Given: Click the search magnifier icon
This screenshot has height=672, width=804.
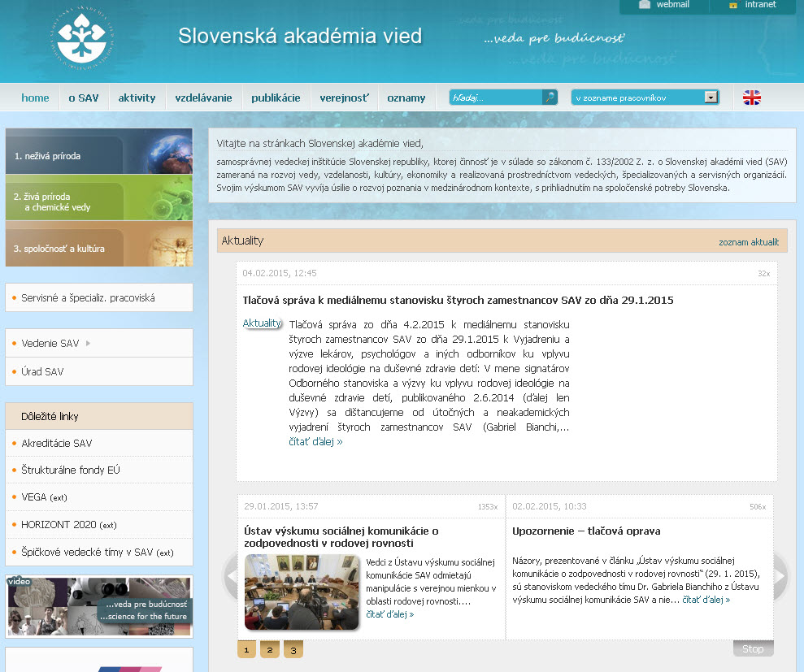Looking at the screenshot, I should tap(550, 98).
